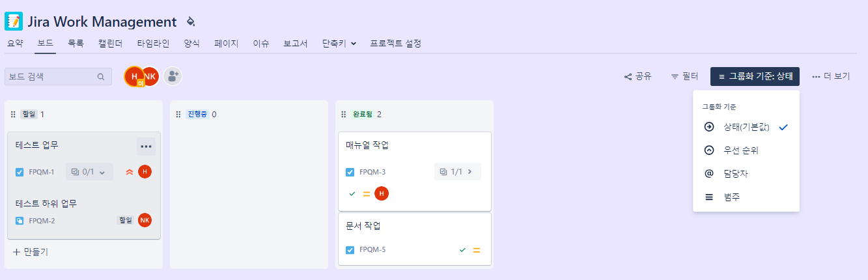Select 우선 순위 grouping option
Viewport: 868px width, 280px height.
point(740,150)
